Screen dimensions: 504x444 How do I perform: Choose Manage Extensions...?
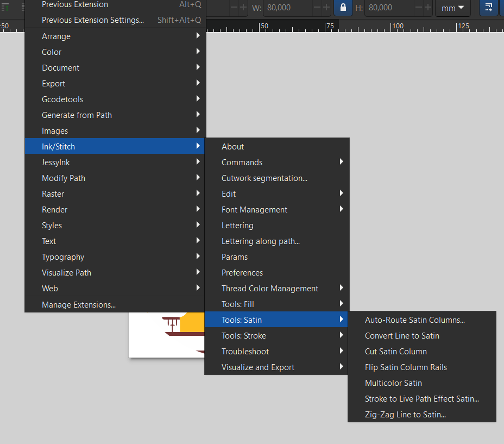tap(115, 305)
